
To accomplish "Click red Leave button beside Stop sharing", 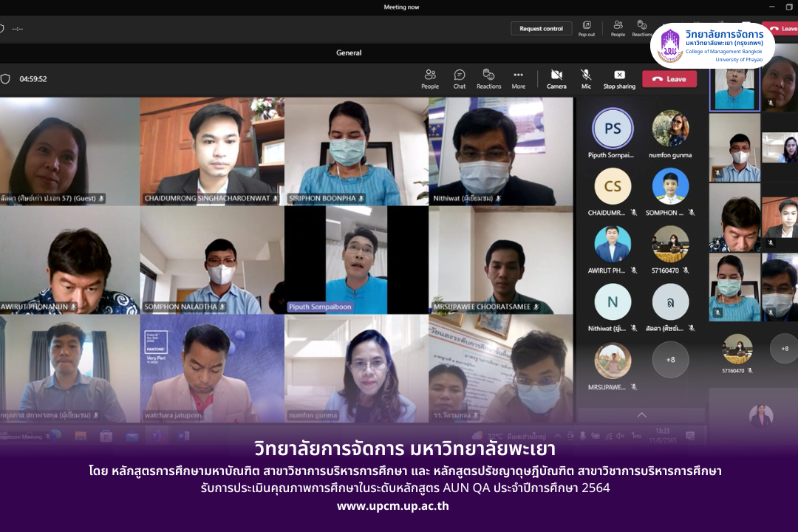I will (x=669, y=79).
